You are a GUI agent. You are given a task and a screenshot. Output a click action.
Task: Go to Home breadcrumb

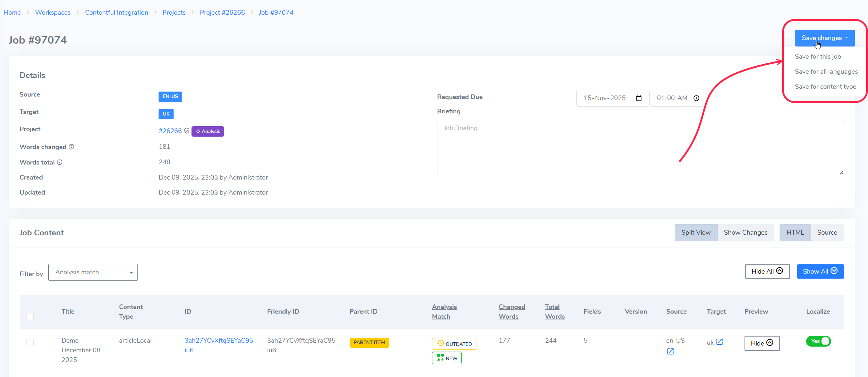tap(12, 13)
